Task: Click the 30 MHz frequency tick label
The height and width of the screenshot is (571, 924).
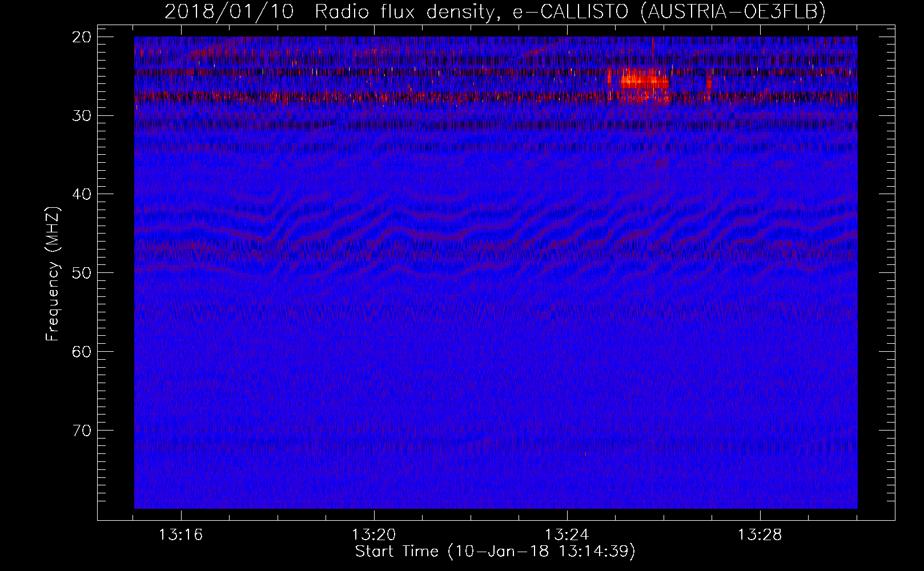Action: (82, 116)
